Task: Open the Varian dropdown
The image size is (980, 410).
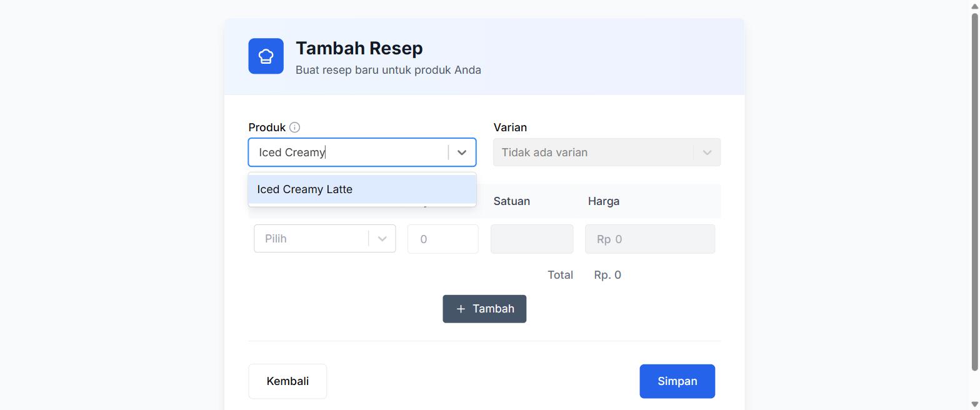Action: (607, 152)
